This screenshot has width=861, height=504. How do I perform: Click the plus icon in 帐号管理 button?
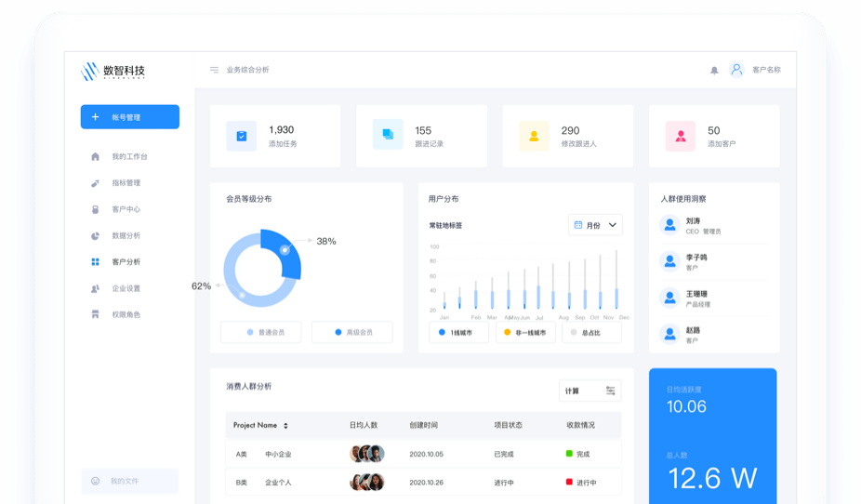95,117
